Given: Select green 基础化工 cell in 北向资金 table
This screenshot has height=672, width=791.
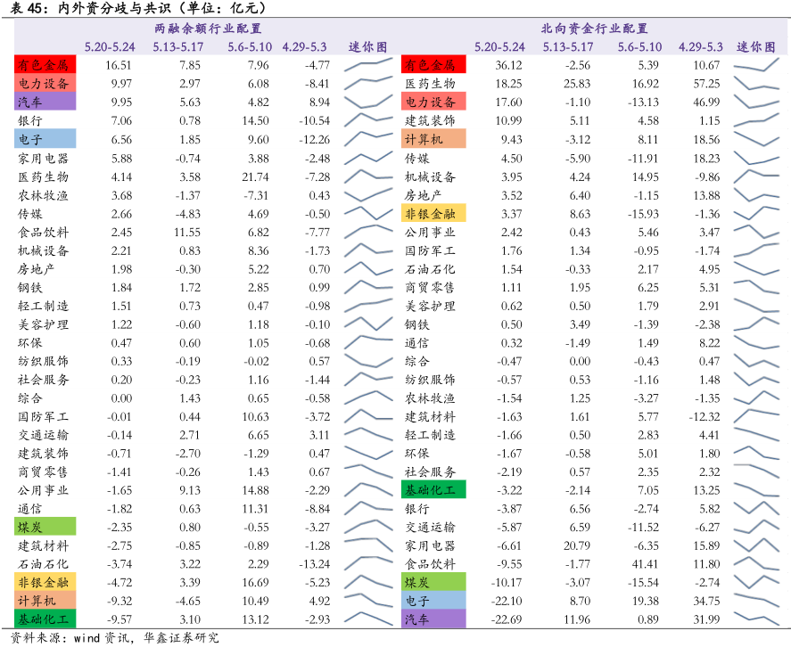Looking at the screenshot, I should point(433,490).
